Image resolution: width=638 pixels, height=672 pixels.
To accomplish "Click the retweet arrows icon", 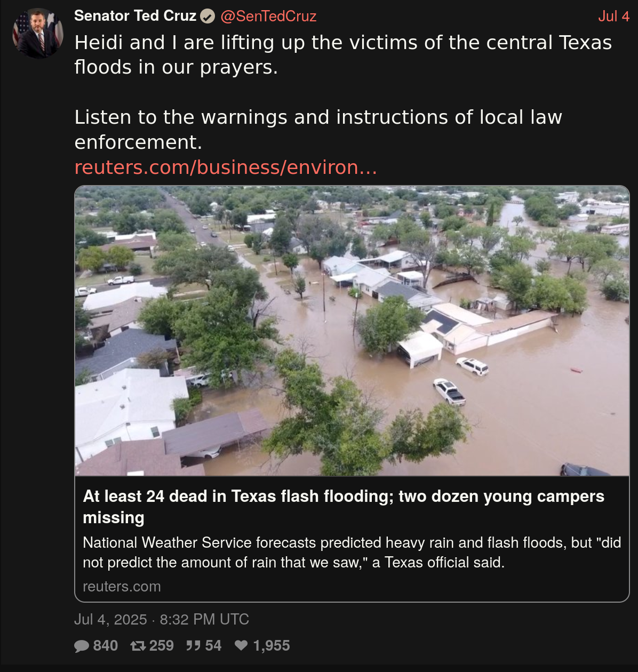I will point(138,646).
